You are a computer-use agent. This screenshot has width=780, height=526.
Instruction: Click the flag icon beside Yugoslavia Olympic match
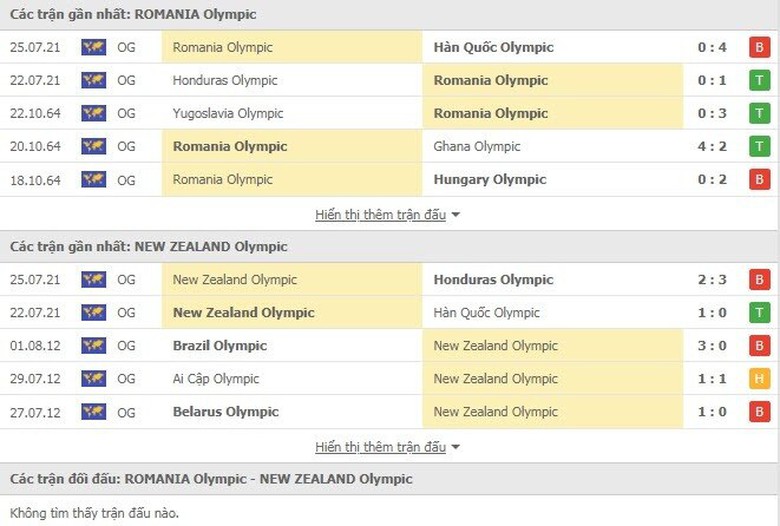(x=94, y=113)
